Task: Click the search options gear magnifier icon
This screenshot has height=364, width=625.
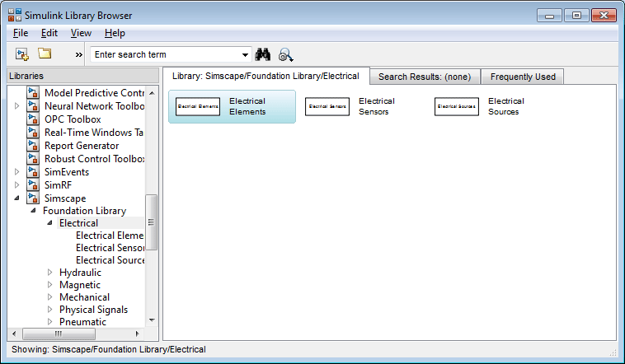Action: coord(286,54)
